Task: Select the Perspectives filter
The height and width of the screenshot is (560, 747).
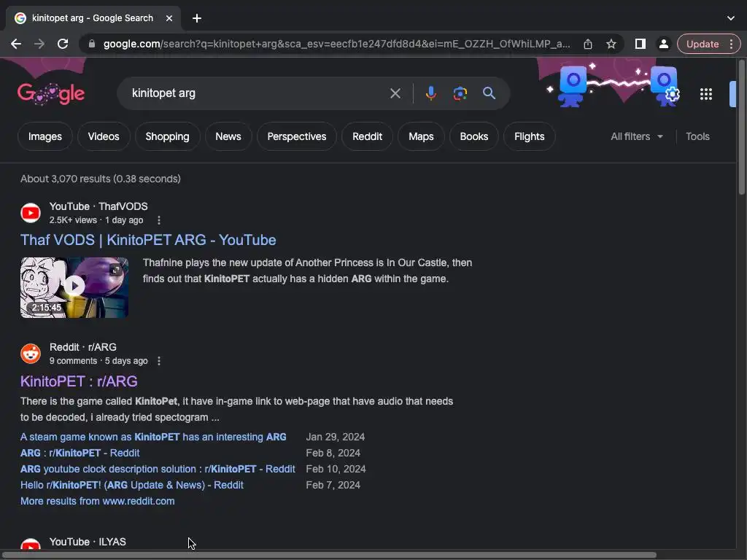Action: pyautogui.click(x=297, y=136)
